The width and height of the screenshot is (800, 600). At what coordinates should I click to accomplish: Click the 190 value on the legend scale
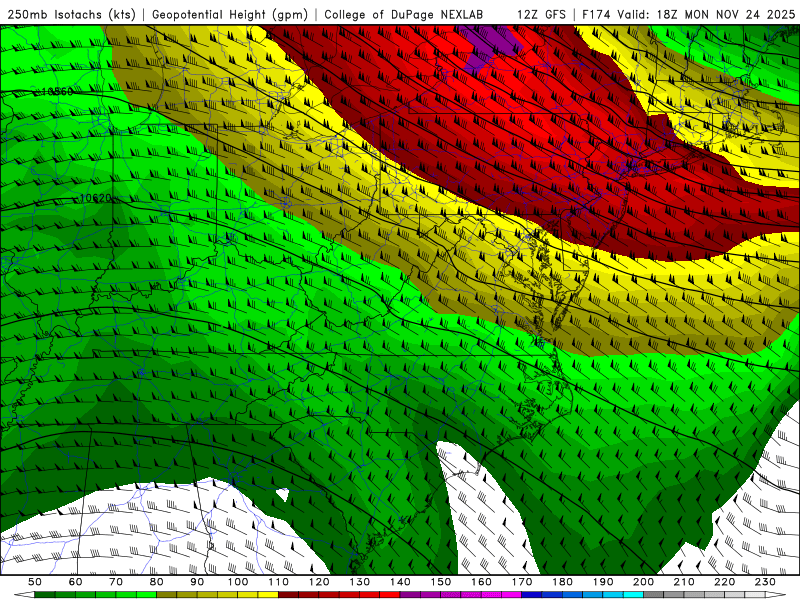(x=603, y=582)
